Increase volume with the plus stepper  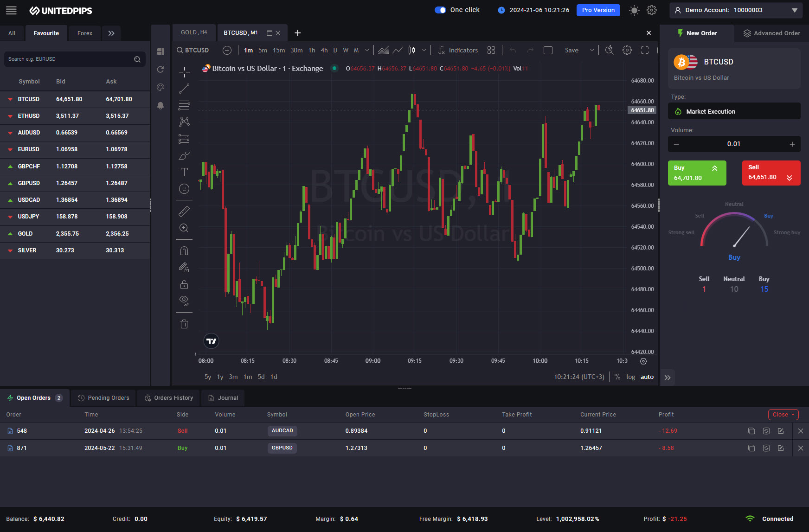[x=792, y=144]
